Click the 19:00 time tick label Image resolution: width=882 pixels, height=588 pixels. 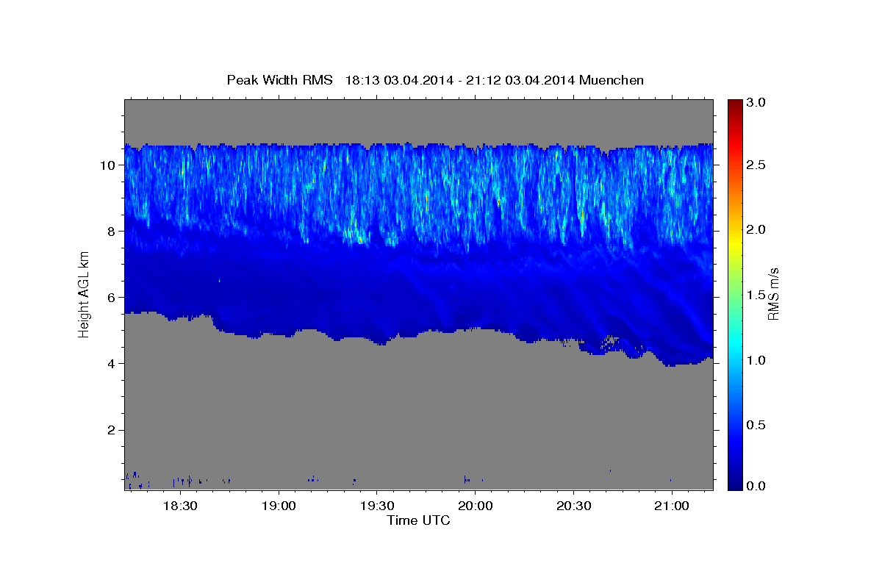pyautogui.click(x=279, y=506)
